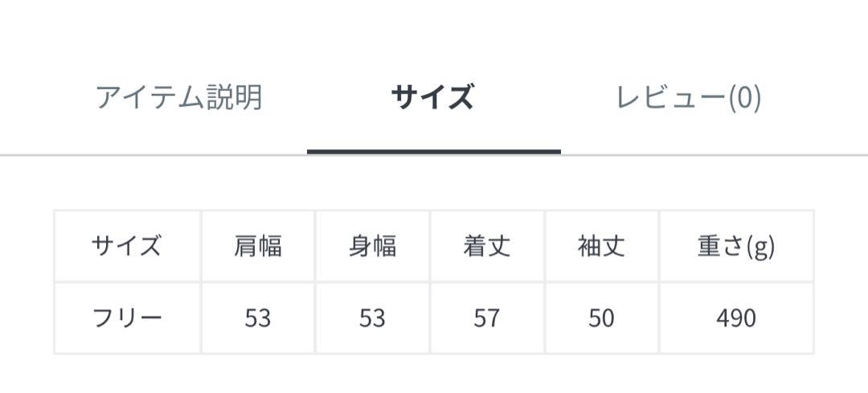
Task: Click the 肩幅 header cell
Action: pos(258,246)
